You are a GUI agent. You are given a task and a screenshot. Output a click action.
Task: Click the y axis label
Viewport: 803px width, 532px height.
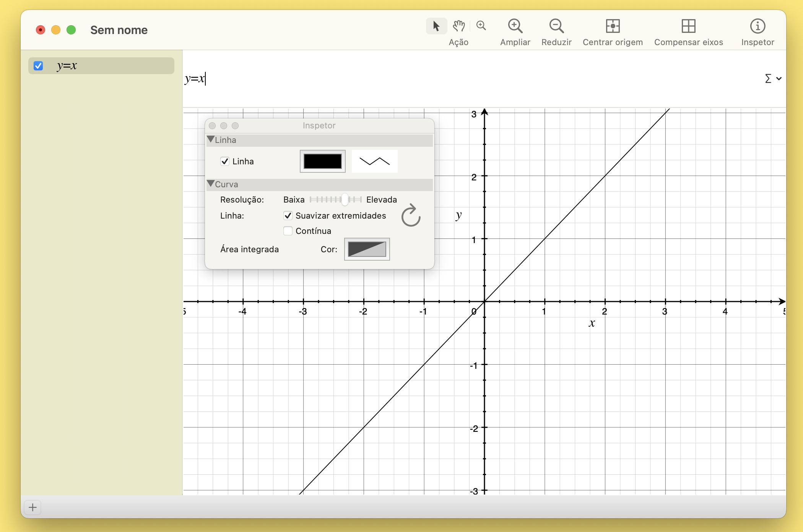pyautogui.click(x=458, y=215)
